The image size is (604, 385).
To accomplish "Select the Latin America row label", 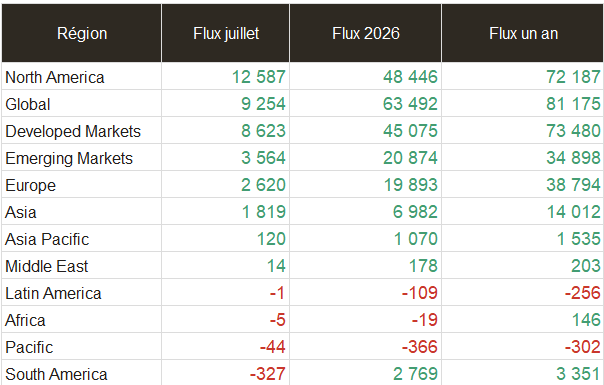I will (53, 293).
